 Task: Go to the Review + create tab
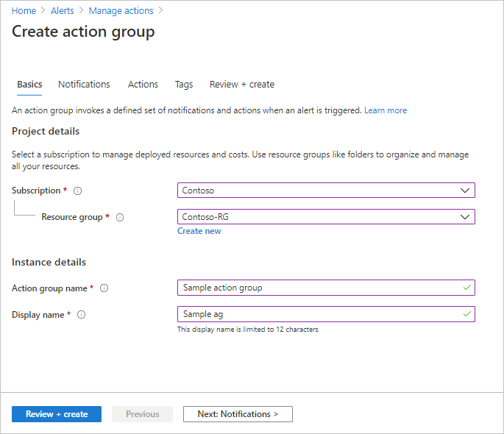(241, 85)
